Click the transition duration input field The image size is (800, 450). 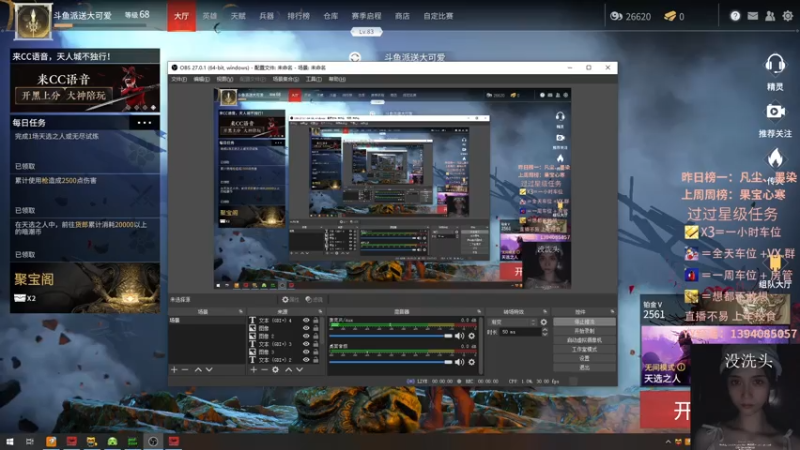click(519, 332)
